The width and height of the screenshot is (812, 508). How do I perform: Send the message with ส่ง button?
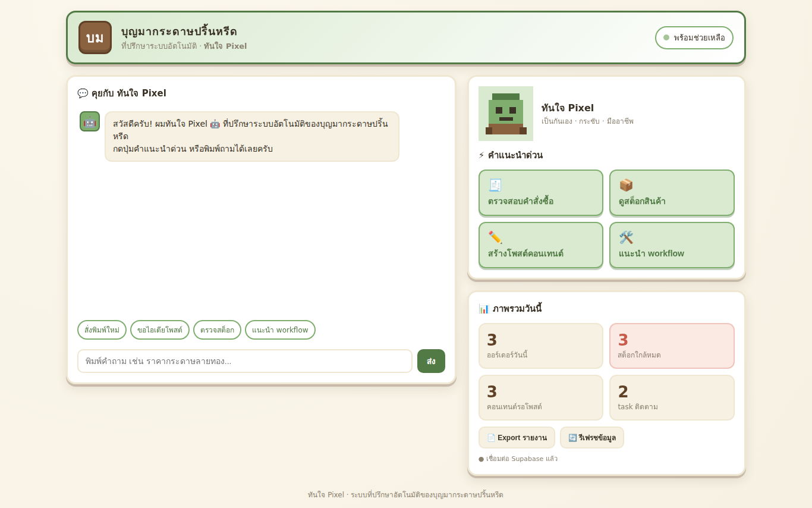[x=431, y=361]
